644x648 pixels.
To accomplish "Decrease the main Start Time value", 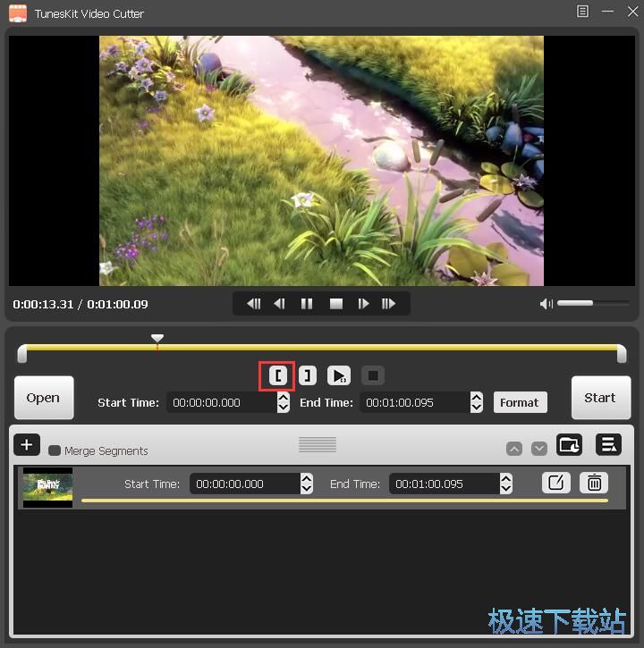I will [x=284, y=408].
